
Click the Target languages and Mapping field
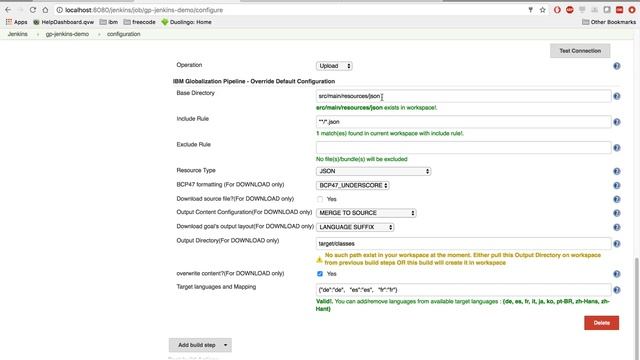coord(463,290)
